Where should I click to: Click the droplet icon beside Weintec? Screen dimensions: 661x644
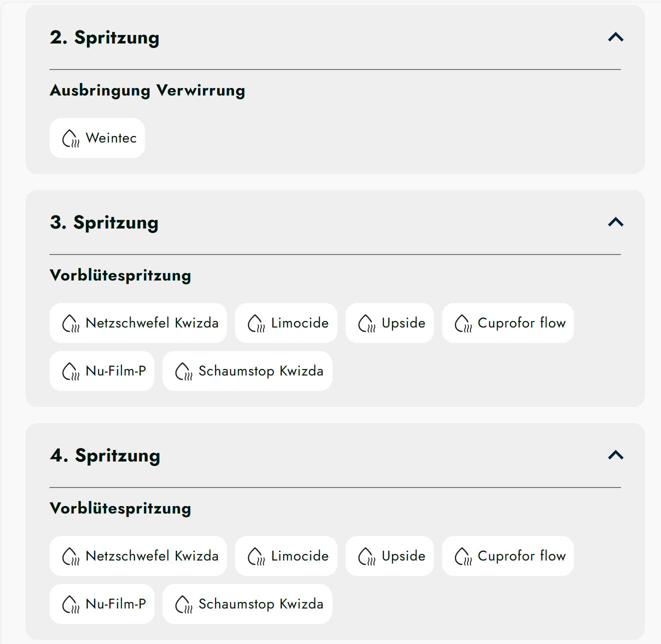tap(70, 138)
